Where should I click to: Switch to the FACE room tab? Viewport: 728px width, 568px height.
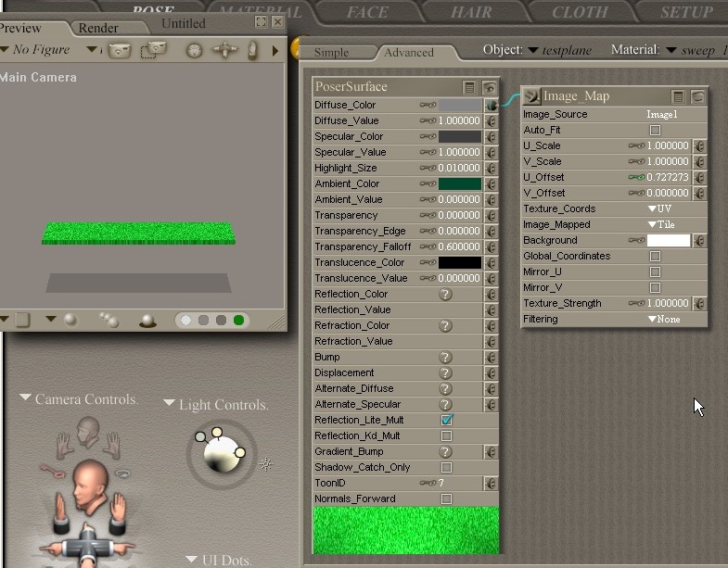click(367, 12)
